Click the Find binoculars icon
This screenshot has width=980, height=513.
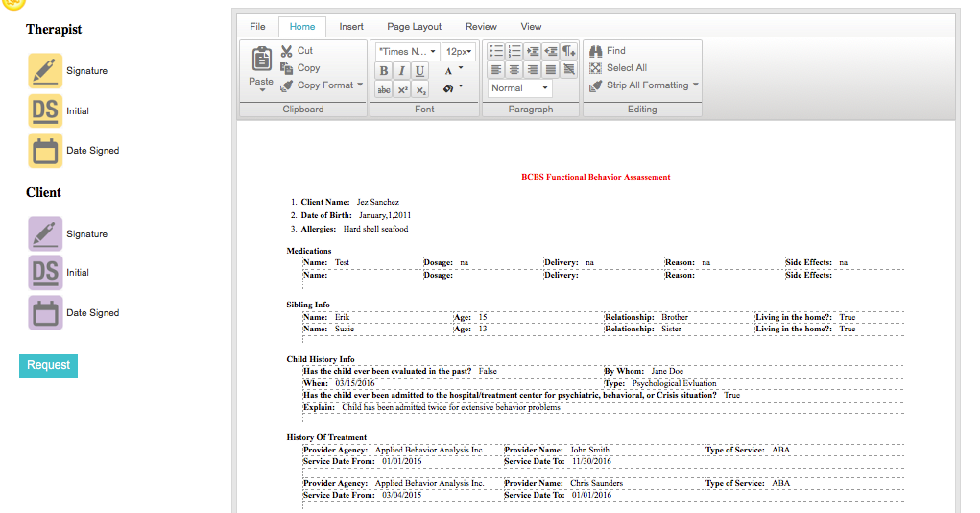tap(596, 51)
